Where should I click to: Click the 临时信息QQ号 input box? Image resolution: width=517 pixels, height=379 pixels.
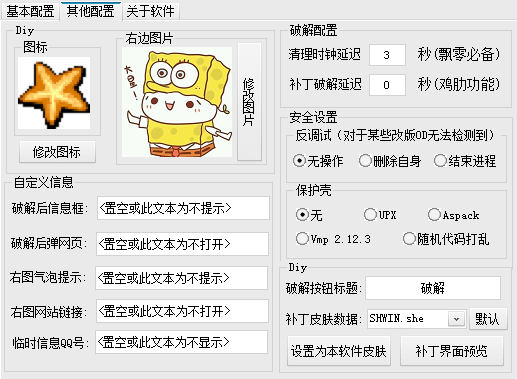pos(181,342)
